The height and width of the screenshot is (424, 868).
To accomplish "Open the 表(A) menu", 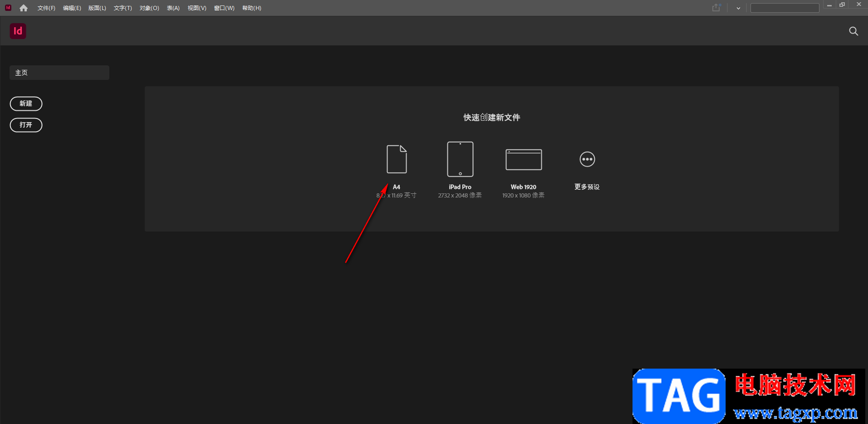I will tap(173, 8).
